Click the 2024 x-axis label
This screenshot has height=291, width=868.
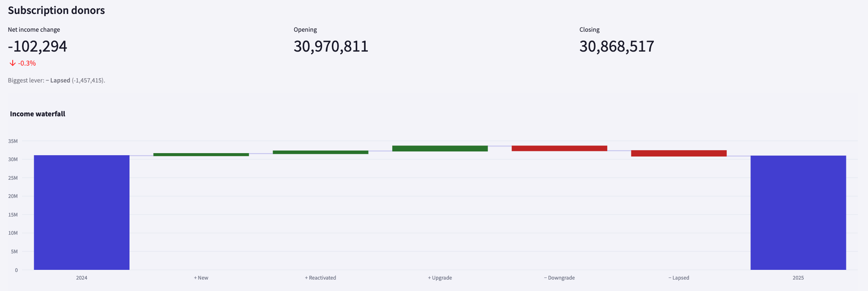pos(82,278)
